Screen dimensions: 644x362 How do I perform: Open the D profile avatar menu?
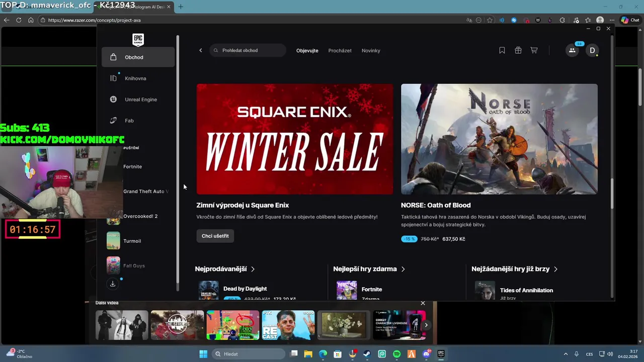coord(592,50)
